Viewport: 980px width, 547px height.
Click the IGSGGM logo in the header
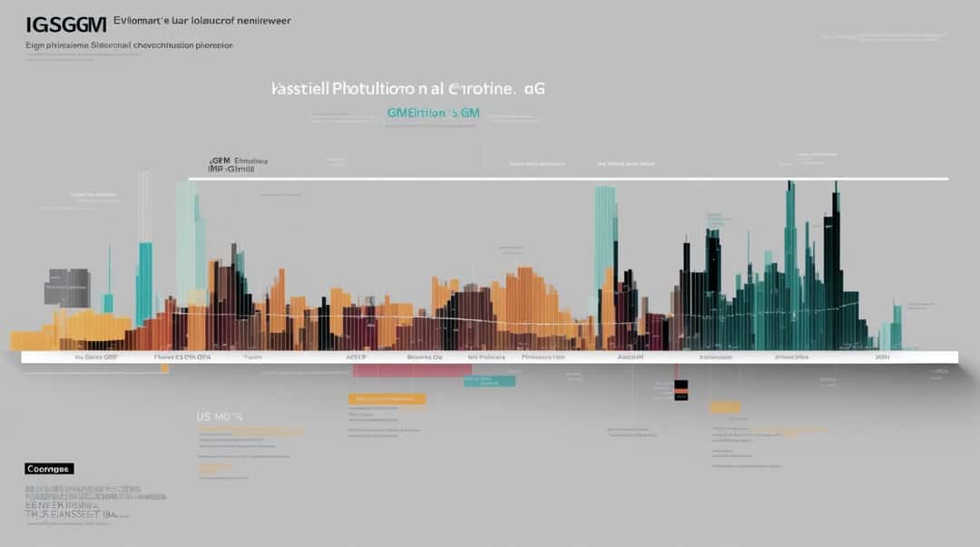point(66,25)
